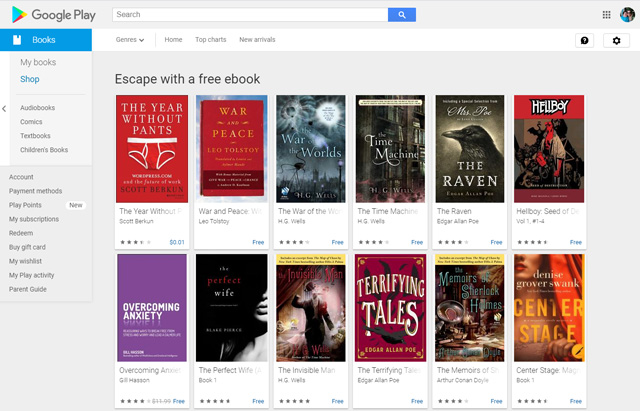
Task: Open the Audiobooks category
Action: [38, 108]
